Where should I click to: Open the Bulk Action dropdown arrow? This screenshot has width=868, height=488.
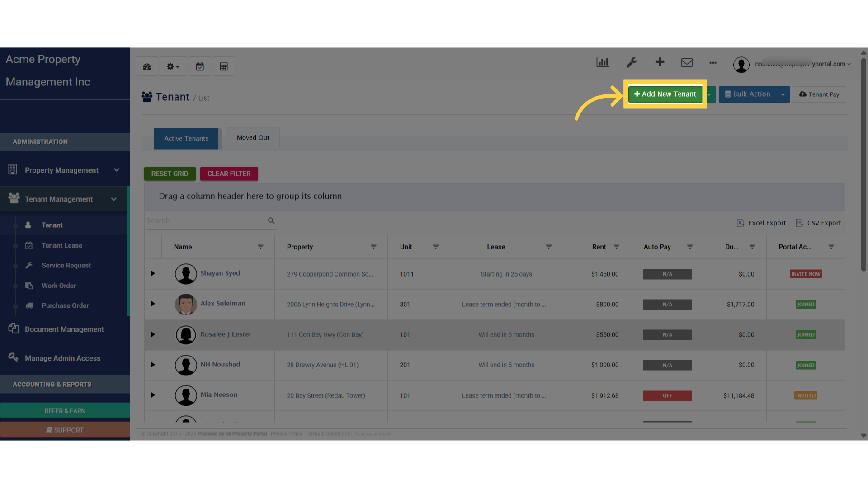coord(783,94)
